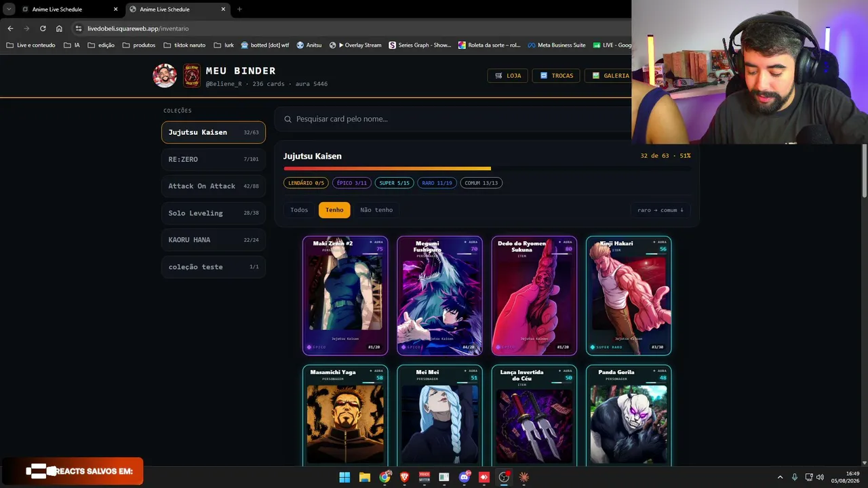Open the Anitsu bookmark

pos(309,45)
